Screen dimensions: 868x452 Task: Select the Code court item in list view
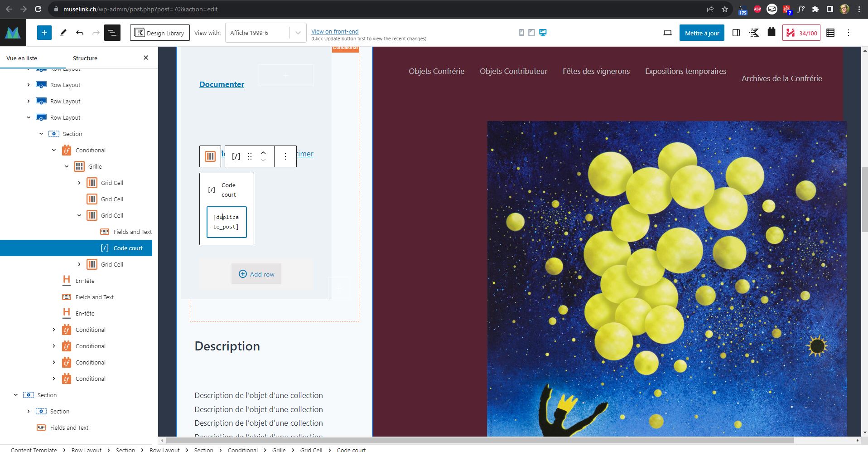click(x=76, y=248)
